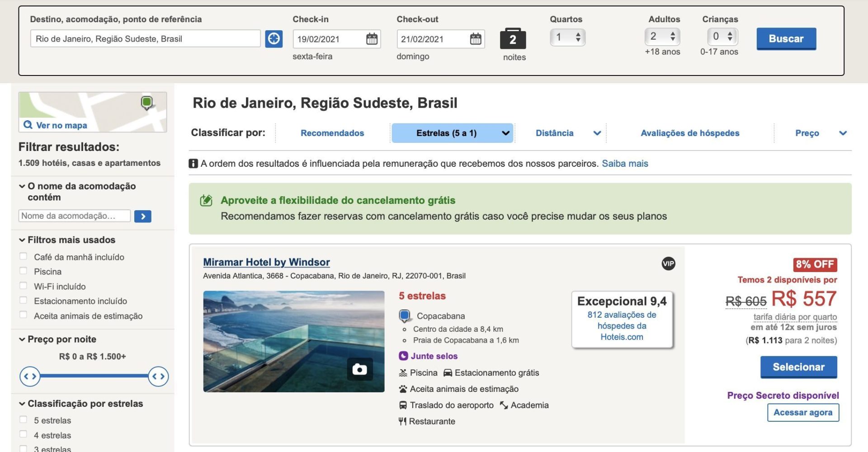Open Miramar Hotel by Windsor link
Image resolution: width=868 pixels, height=452 pixels.
(x=266, y=262)
